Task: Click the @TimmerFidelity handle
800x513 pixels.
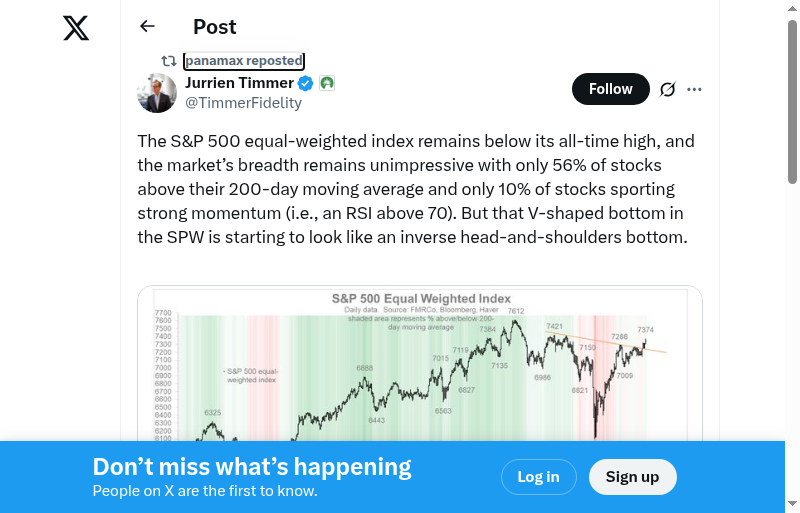Action: [243, 102]
